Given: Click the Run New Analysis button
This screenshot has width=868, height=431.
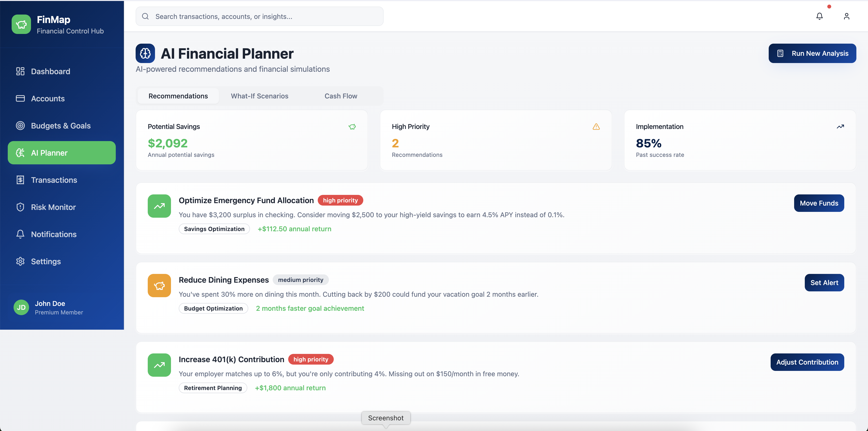Looking at the screenshot, I should coord(812,53).
